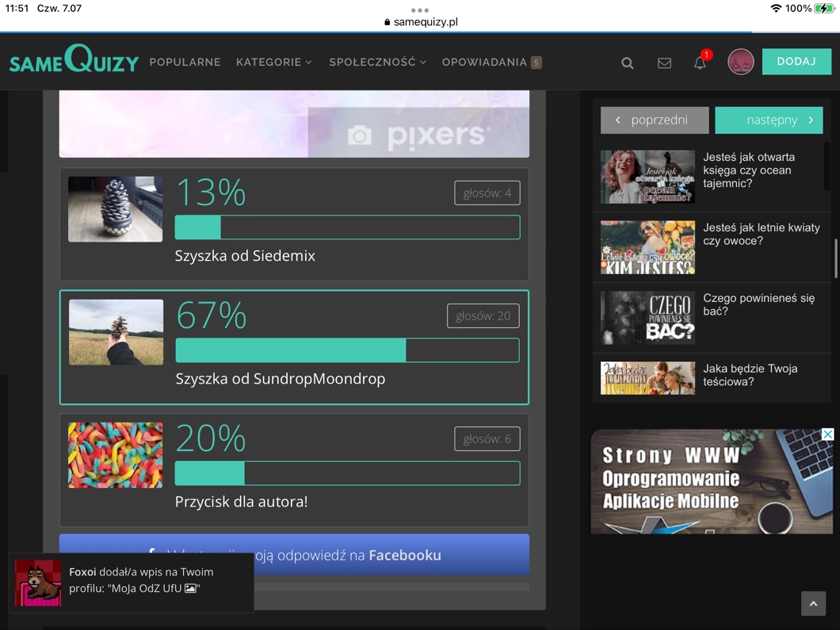Open the search magnifier icon
Viewport: 840px width, 630px height.
point(627,63)
